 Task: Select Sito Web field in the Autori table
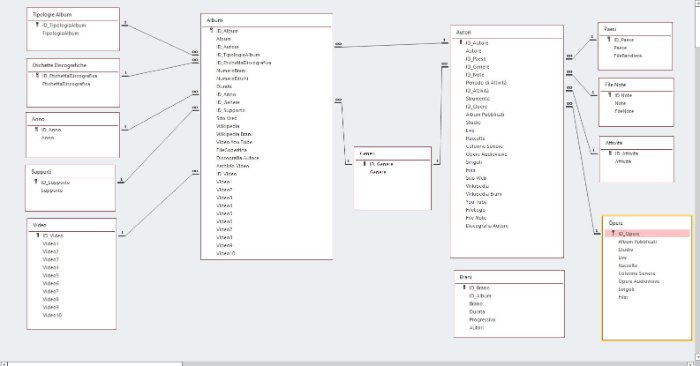coord(476,178)
